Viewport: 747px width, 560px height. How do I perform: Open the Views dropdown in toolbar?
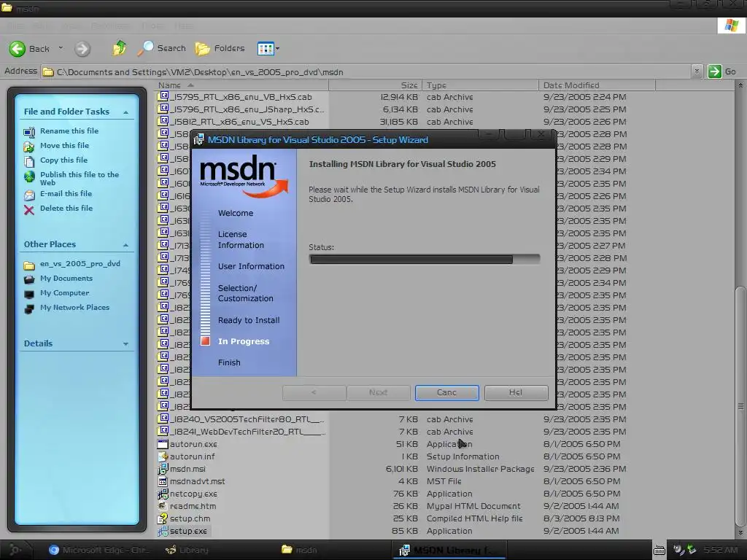(x=268, y=48)
